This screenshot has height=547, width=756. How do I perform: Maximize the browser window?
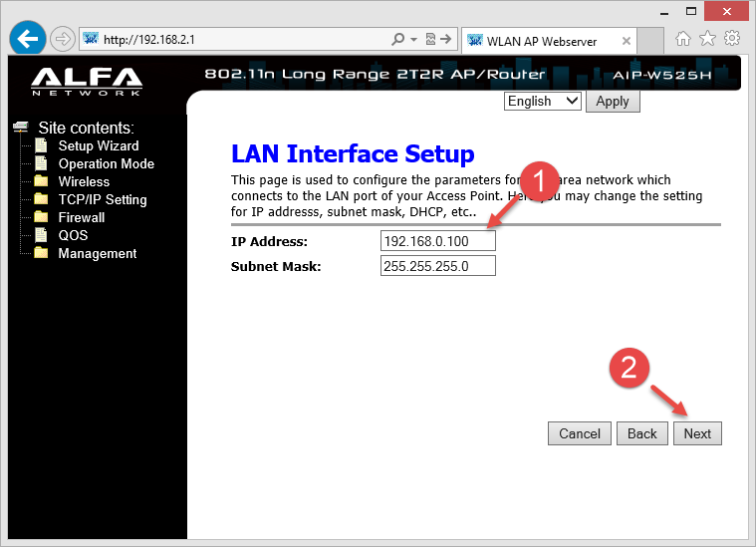[x=691, y=12]
